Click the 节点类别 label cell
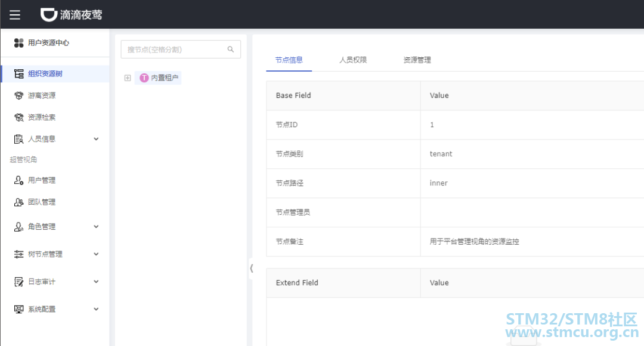Screen dimensions: 644x346 click(343, 154)
